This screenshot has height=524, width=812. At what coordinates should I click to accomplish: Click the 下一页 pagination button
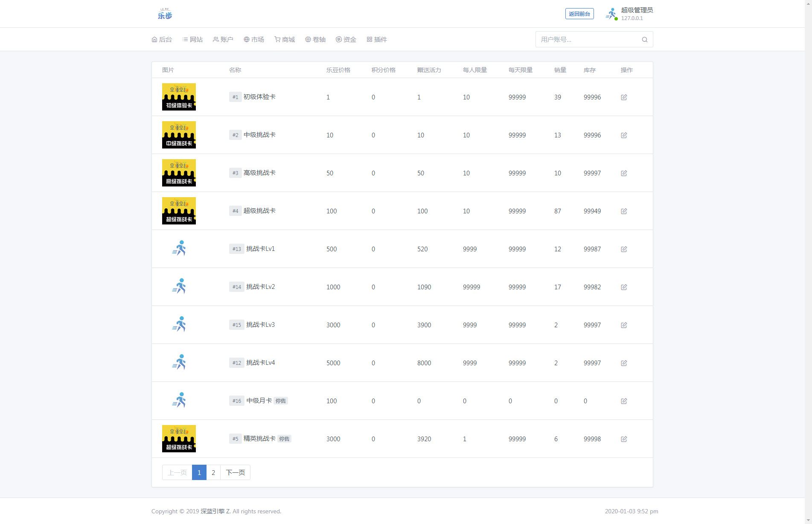click(235, 472)
